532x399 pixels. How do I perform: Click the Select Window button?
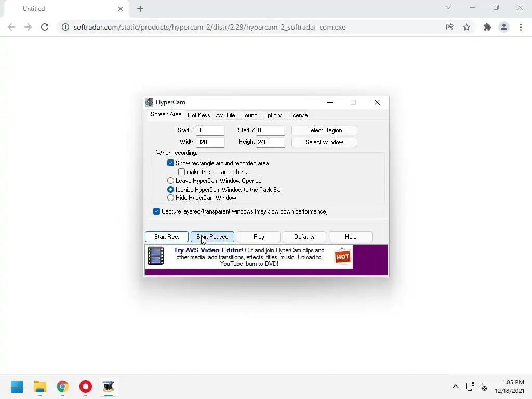pos(324,142)
